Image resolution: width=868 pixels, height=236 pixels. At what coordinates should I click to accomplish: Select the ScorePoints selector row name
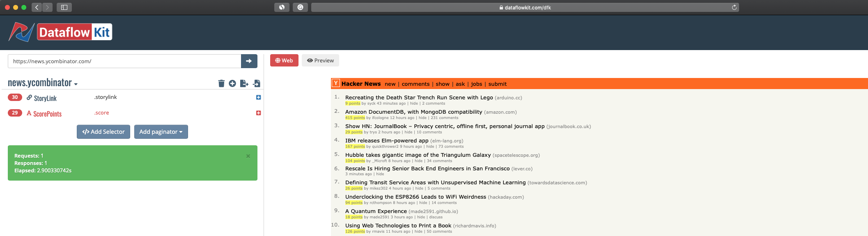[x=47, y=114]
